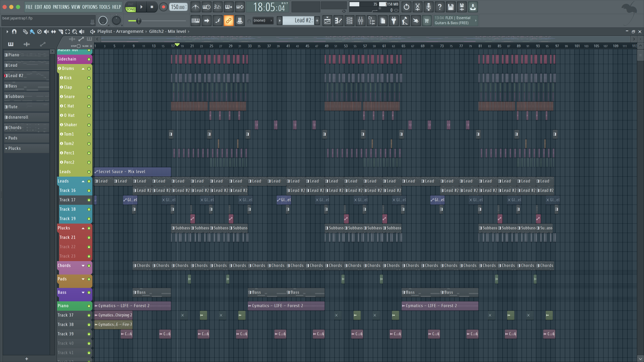Expand the Chords track group
Screen dimensions: 644x362
coord(83,265)
